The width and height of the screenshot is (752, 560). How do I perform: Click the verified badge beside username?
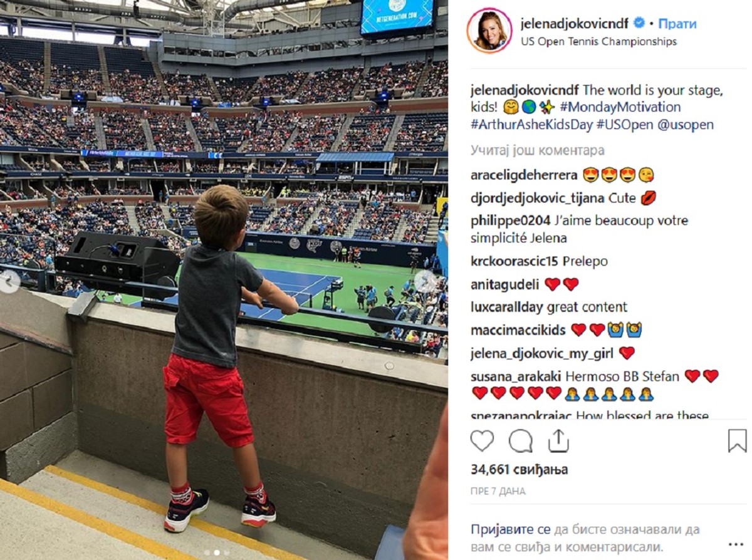point(639,24)
